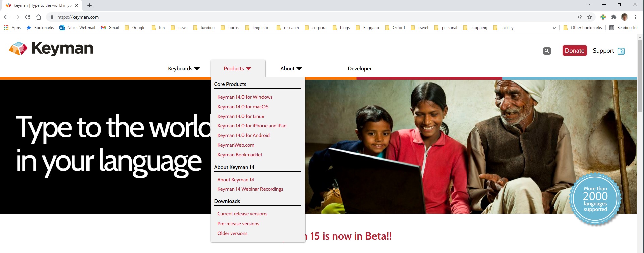Reload the page
The height and width of the screenshot is (253, 644).
28,17
